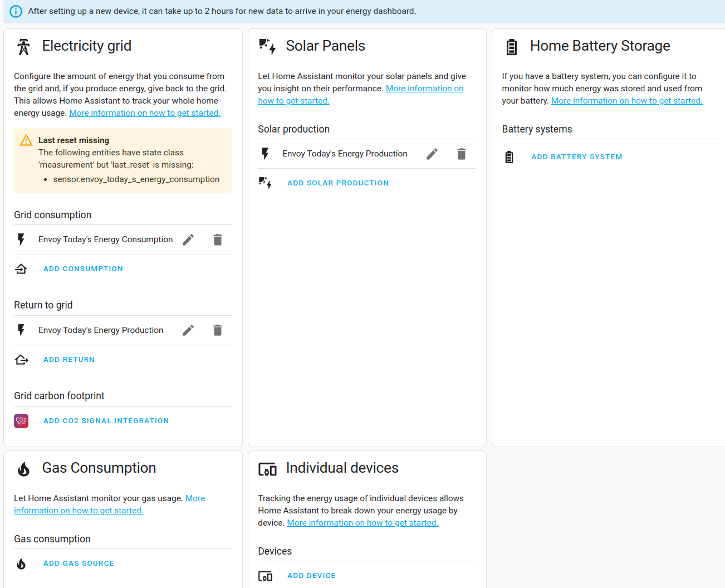The width and height of the screenshot is (725, 588).
Task: Click the Solar Panels header icon
Action: point(267,46)
